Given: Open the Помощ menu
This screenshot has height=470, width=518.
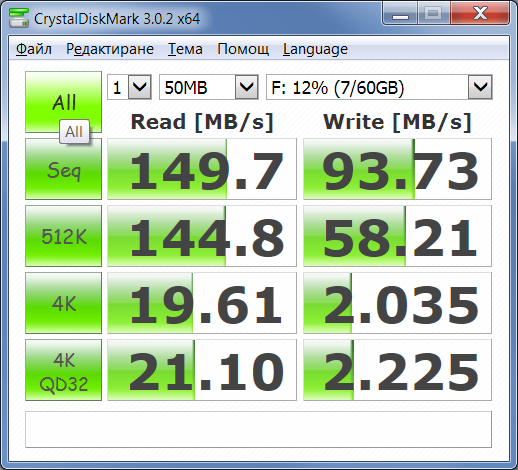Looking at the screenshot, I should 243,49.
